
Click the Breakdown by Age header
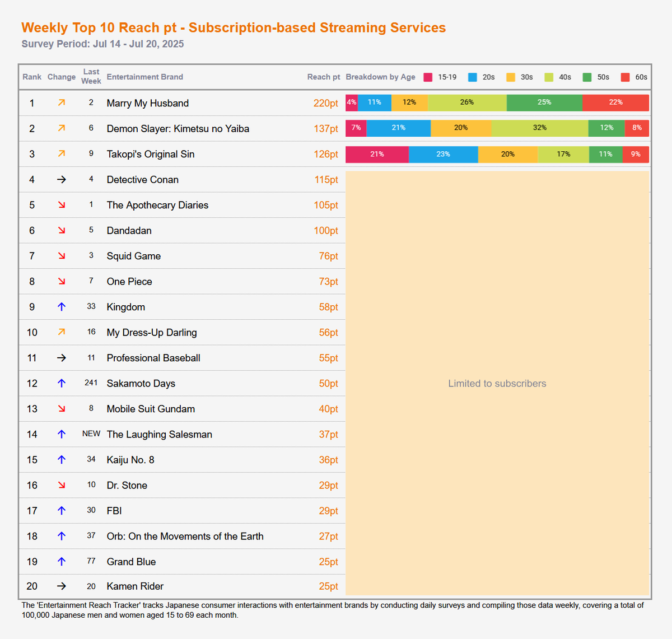pyautogui.click(x=381, y=77)
